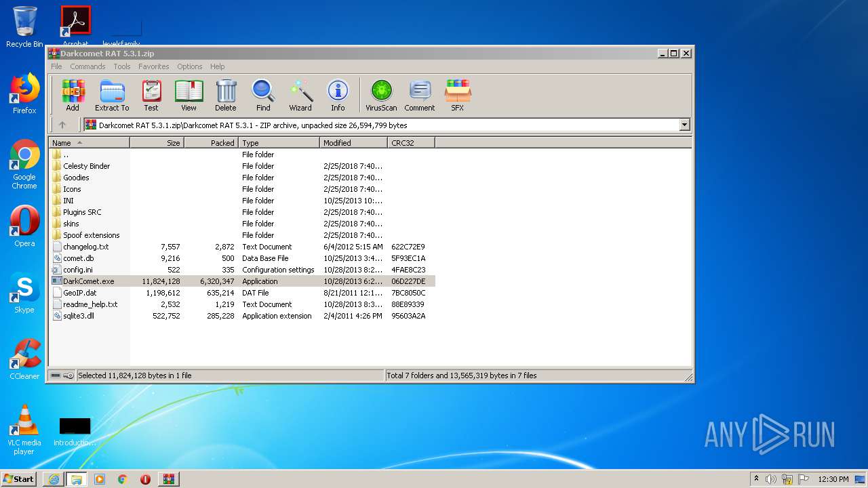
Task: Select the Icons folder
Action: pyautogui.click(x=72, y=189)
